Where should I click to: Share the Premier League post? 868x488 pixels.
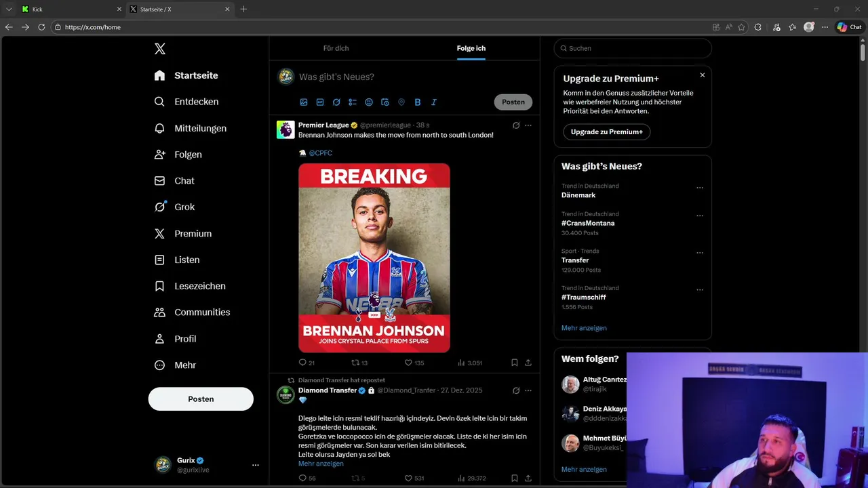coord(528,363)
